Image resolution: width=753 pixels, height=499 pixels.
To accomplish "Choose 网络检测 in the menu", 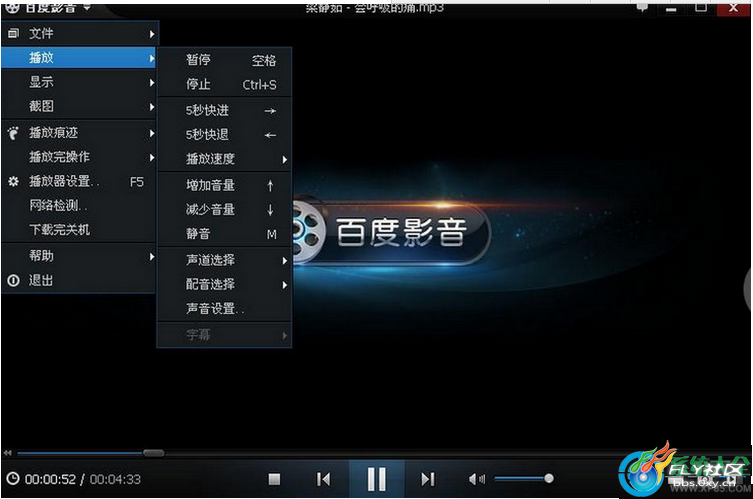I will click(80, 206).
